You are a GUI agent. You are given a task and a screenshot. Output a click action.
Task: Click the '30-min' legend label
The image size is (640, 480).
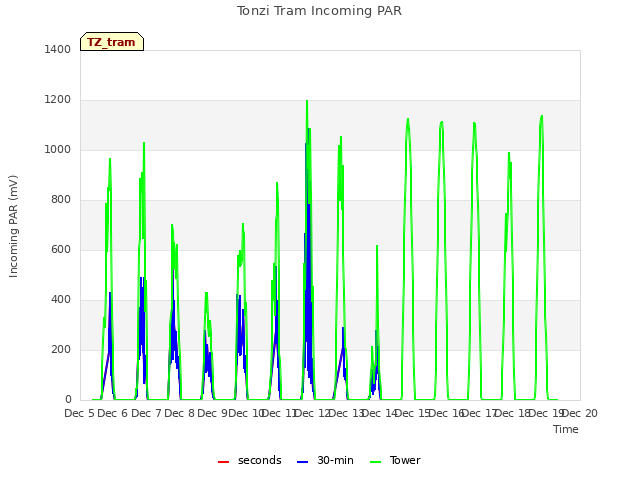click(x=336, y=460)
